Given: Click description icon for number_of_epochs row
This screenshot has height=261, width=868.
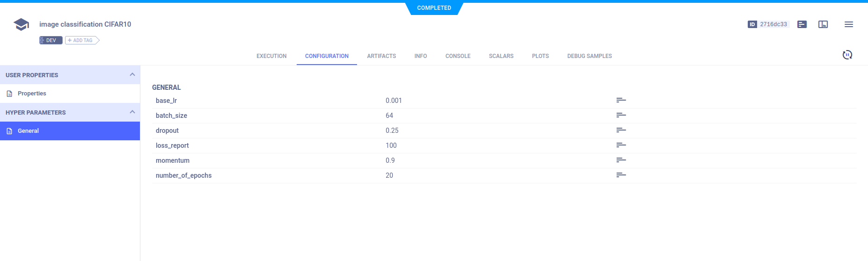Looking at the screenshot, I should (x=621, y=175).
